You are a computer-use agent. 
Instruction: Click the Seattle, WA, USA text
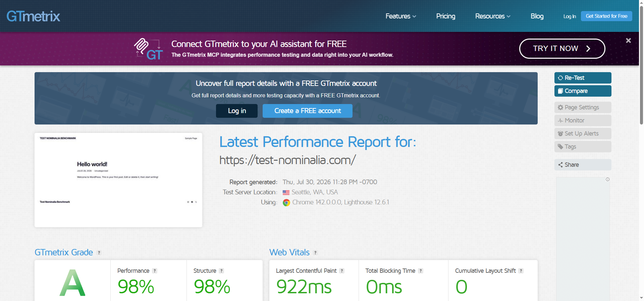click(315, 192)
